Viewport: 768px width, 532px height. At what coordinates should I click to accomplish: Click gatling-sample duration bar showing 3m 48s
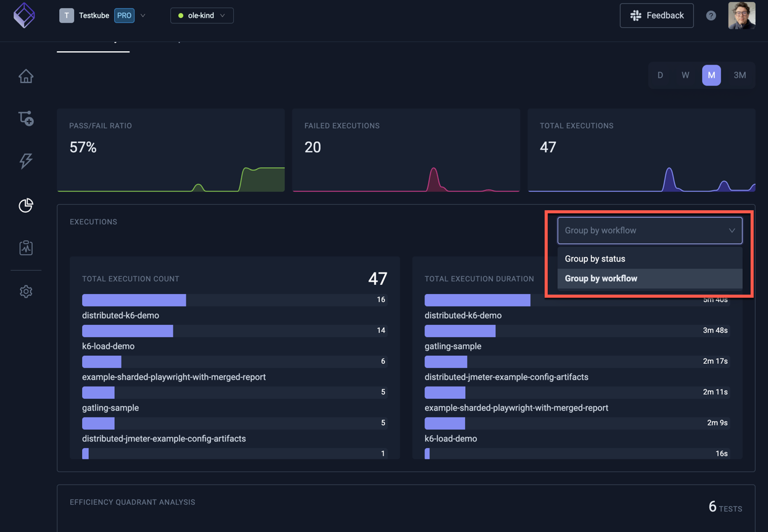(x=577, y=330)
